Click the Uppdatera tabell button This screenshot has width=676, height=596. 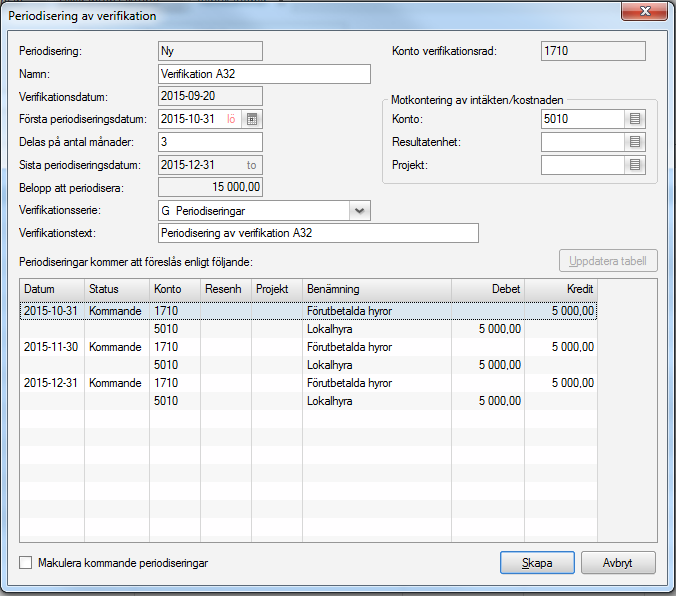[608, 261]
